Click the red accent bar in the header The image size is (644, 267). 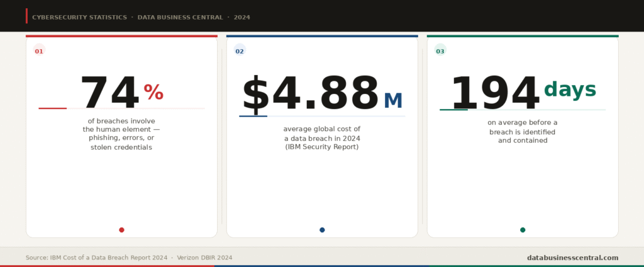26,16
